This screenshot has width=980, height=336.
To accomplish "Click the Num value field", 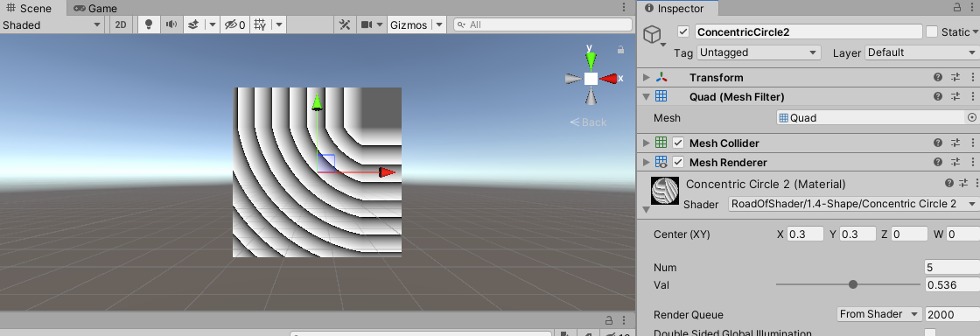I will [x=953, y=267].
